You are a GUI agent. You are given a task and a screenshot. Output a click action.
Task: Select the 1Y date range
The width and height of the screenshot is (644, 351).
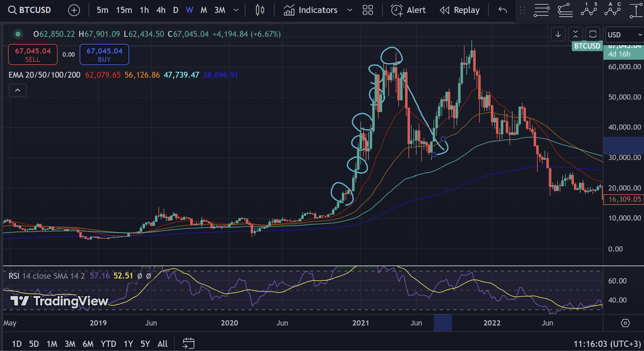[128, 344]
